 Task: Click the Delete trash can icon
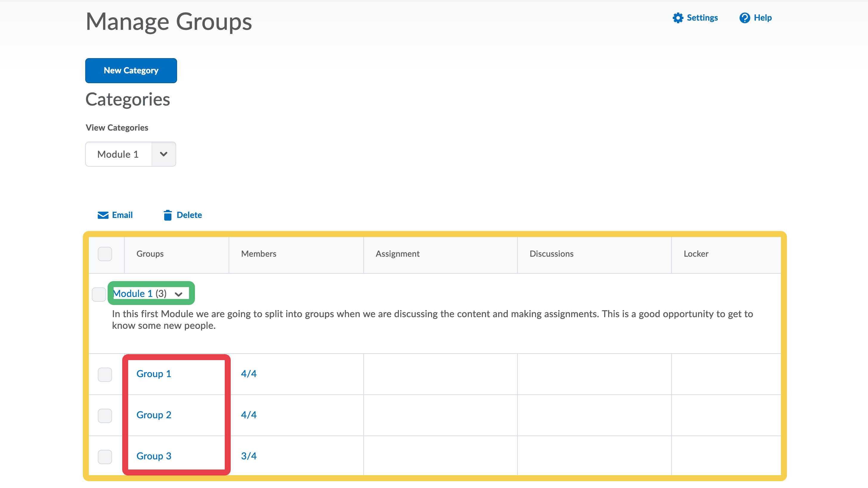click(x=168, y=215)
